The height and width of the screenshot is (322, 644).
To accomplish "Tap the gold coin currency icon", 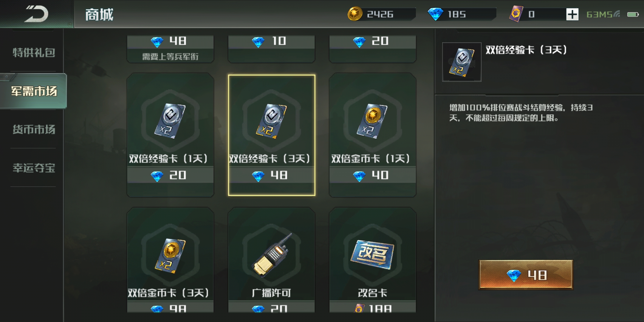I will pos(355,14).
